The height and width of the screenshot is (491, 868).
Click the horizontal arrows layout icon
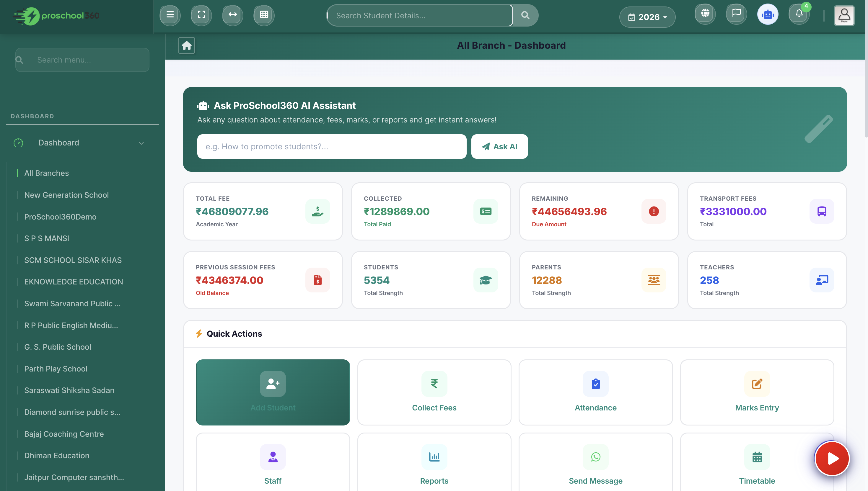[232, 15]
